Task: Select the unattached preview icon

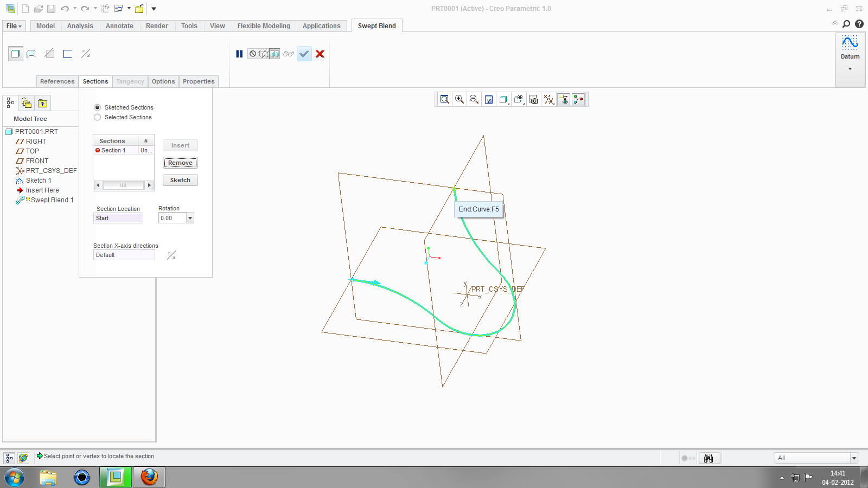Action: [264, 54]
